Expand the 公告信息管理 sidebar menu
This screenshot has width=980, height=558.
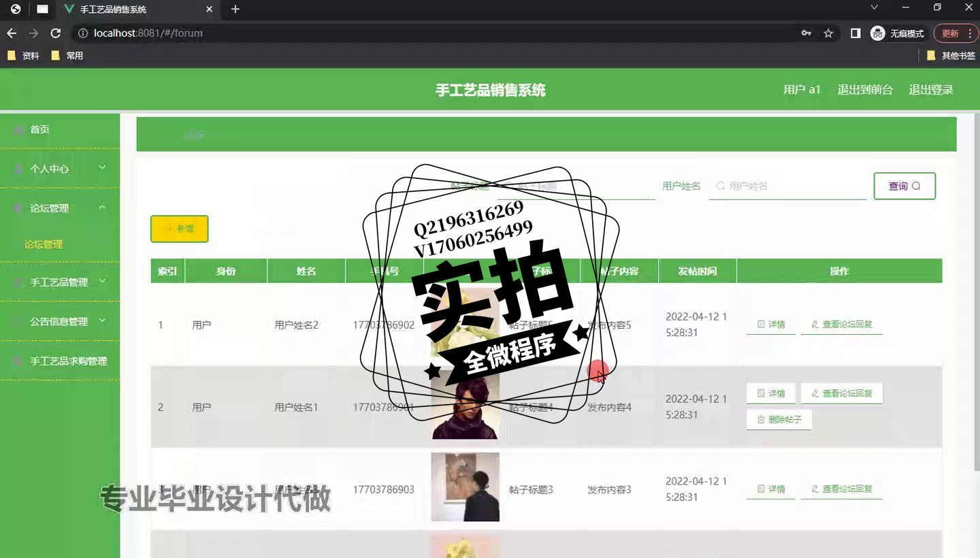pyautogui.click(x=60, y=321)
